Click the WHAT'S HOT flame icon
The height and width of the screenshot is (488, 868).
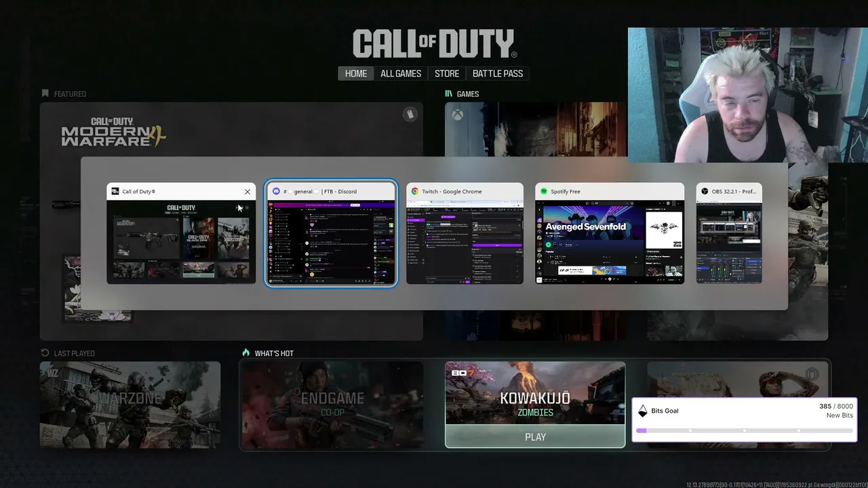(246, 353)
